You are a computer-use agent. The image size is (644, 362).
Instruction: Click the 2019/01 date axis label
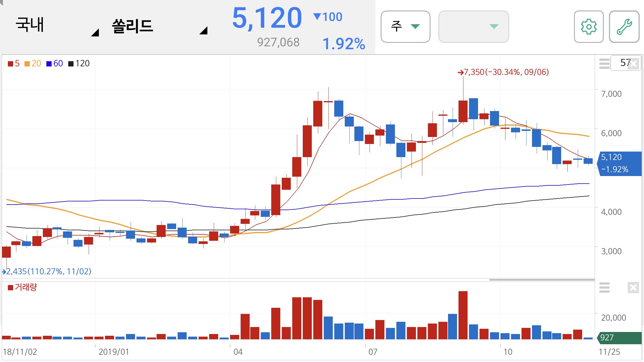click(114, 352)
